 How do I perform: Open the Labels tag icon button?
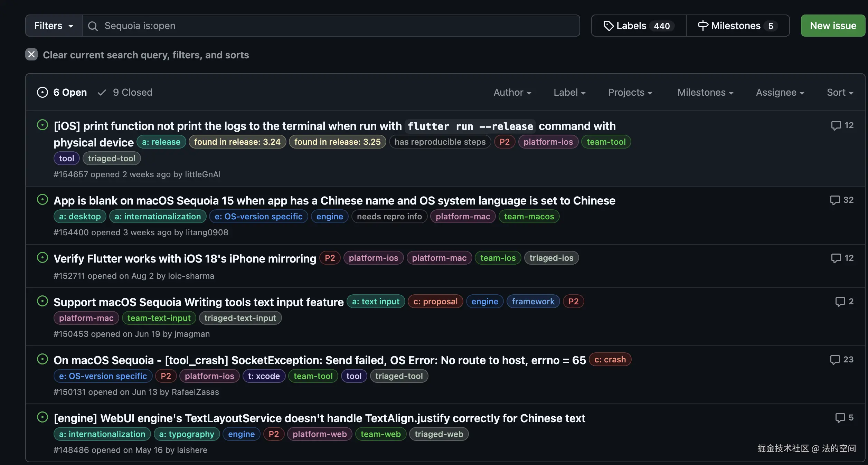(608, 26)
